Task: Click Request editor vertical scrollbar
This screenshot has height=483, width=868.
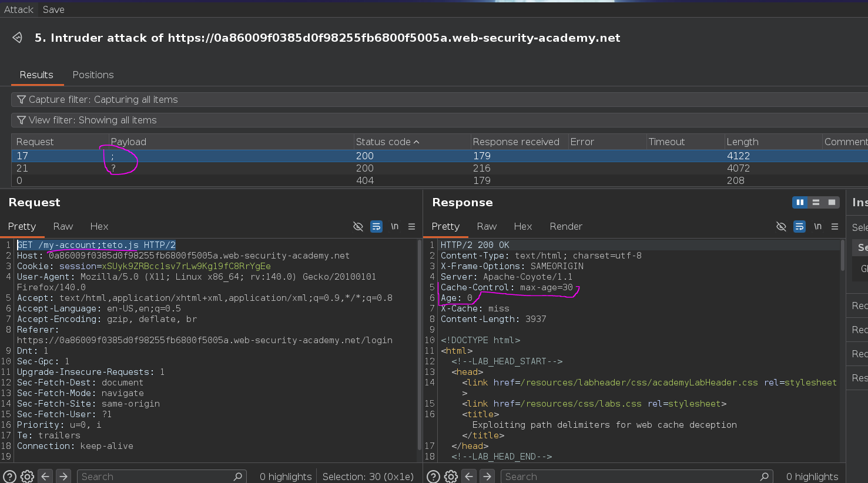Action: [x=419, y=344]
